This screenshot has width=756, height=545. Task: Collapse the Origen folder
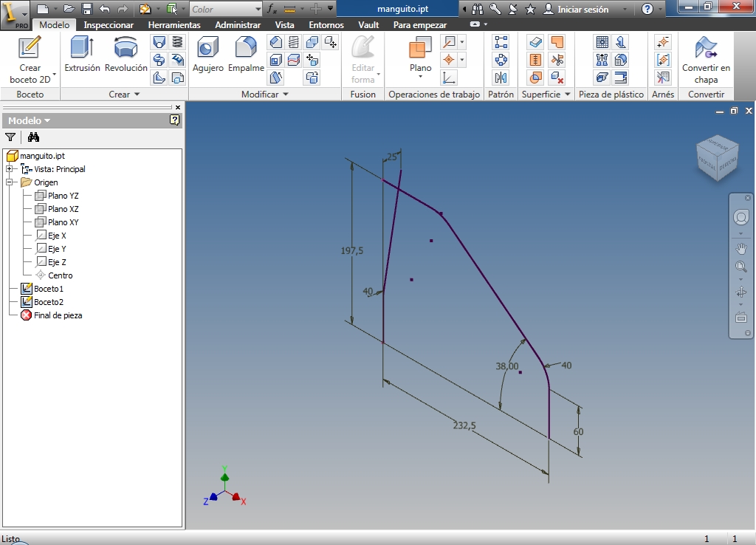10,182
